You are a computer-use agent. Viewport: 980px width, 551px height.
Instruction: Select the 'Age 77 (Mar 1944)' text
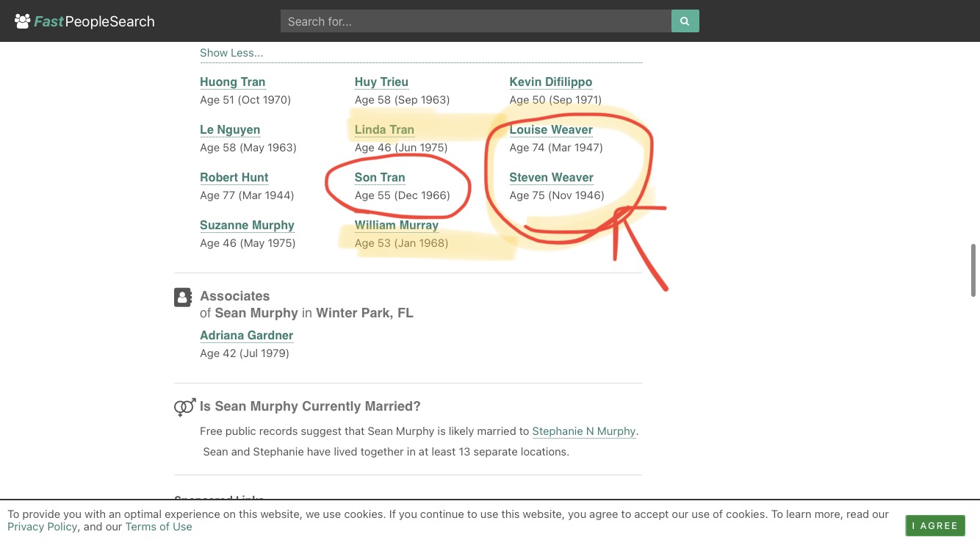[x=247, y=195]
